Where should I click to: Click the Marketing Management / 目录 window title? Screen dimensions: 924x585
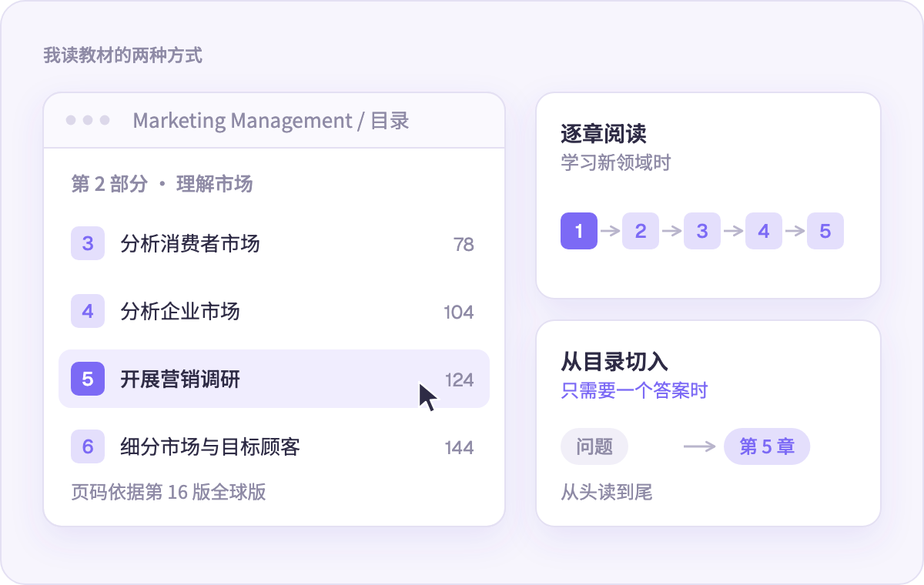[x=271, y=121]
